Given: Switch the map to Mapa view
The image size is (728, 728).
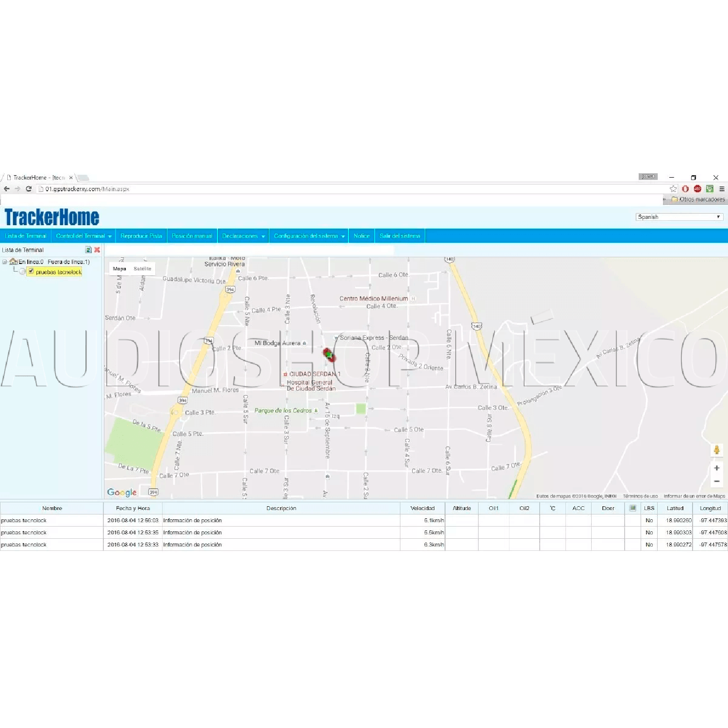Looking at the screenshot, I should (x=119, y=268).
